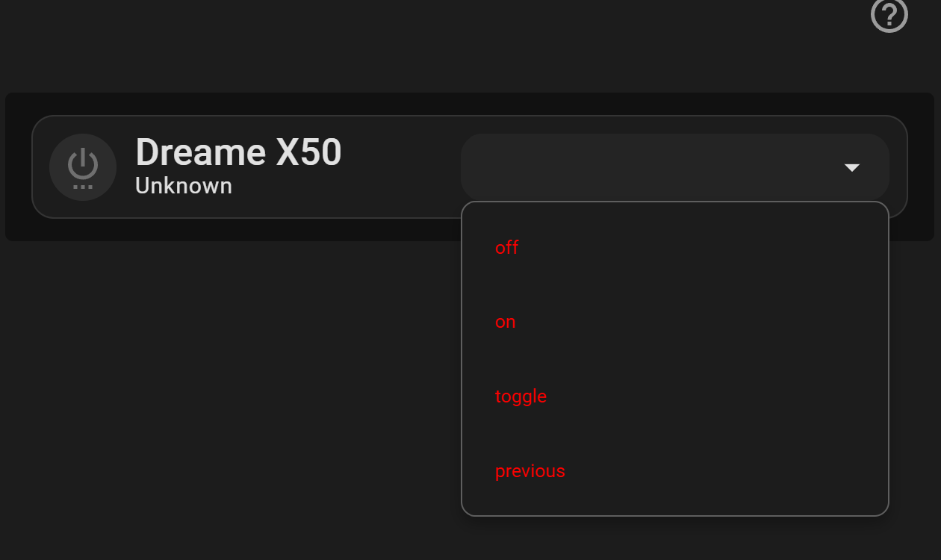Collapse the open select dropdown field
The width and height of the screenshot is (941, 560).
(x=675, y=167)
